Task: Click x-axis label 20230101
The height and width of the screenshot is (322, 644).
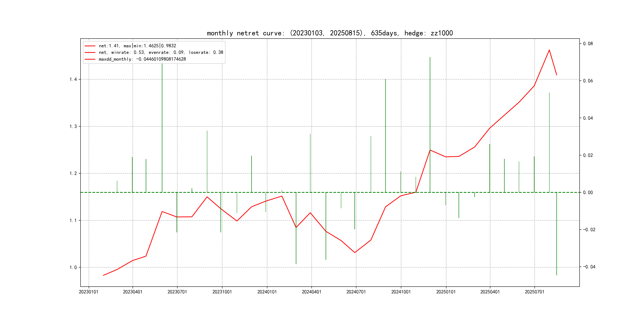Action: pos(88,292)
